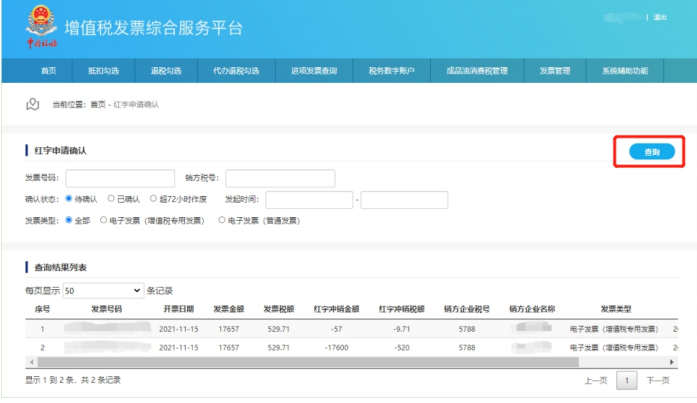The image size is (697, 403).
Task: Click the 发票号码 input field
Action: 120,178
